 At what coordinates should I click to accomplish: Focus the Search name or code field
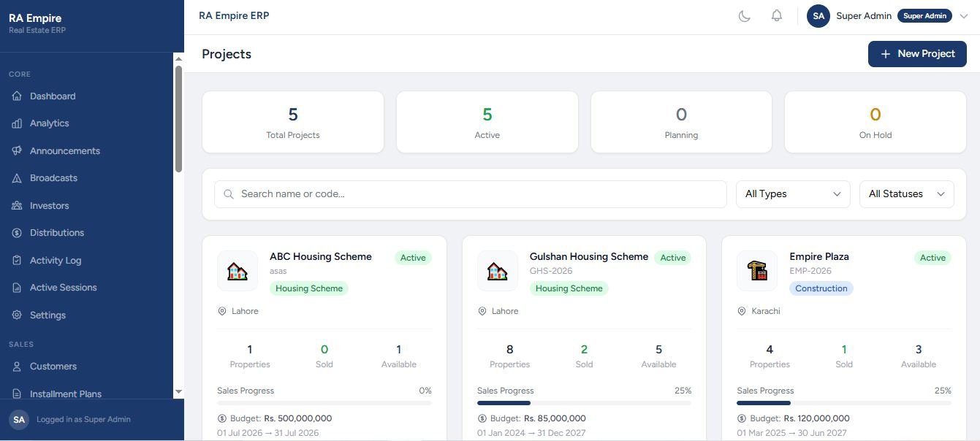471,194
